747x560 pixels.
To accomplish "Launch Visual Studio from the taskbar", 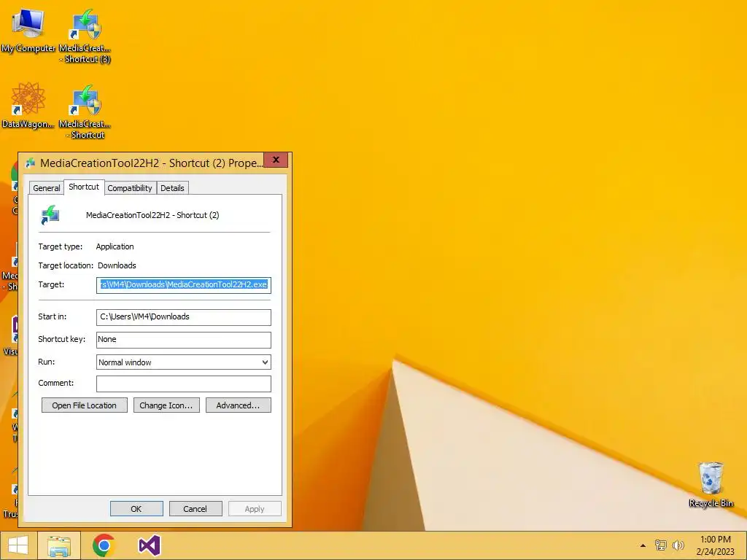I will [x=149, y=545].
